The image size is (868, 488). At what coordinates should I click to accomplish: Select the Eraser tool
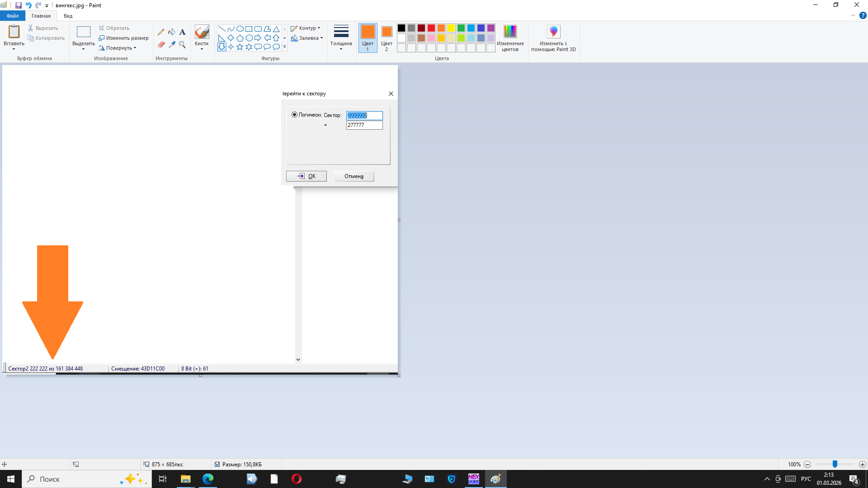[x=161, y=44]
